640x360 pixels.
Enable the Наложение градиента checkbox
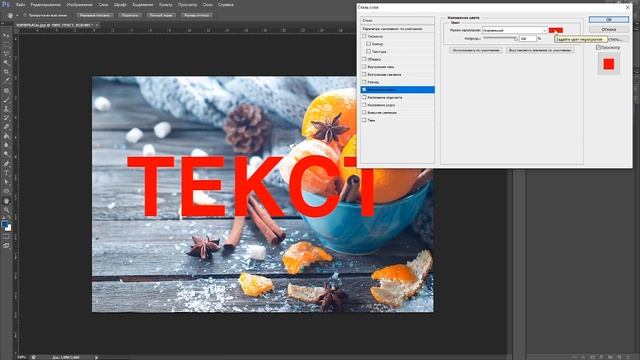[364, 98]
